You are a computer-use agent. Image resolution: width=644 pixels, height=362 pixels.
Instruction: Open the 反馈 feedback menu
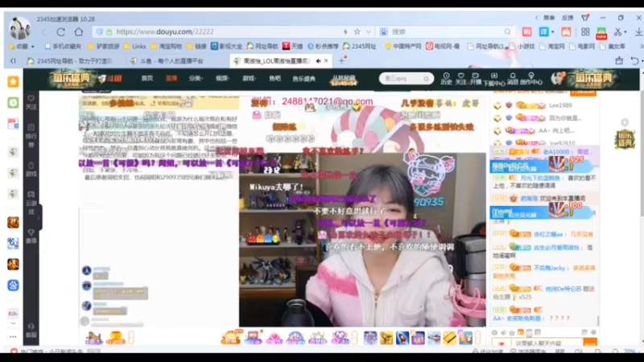568,18
